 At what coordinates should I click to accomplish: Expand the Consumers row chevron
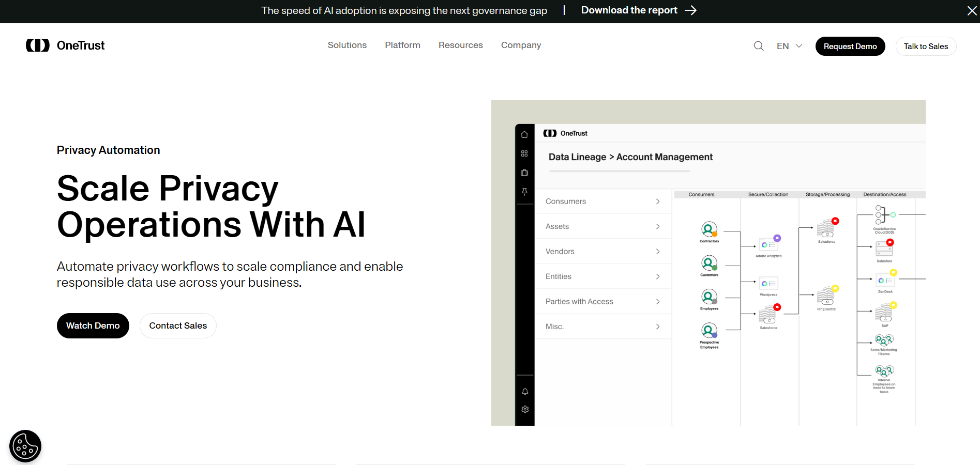coord(658,202)
